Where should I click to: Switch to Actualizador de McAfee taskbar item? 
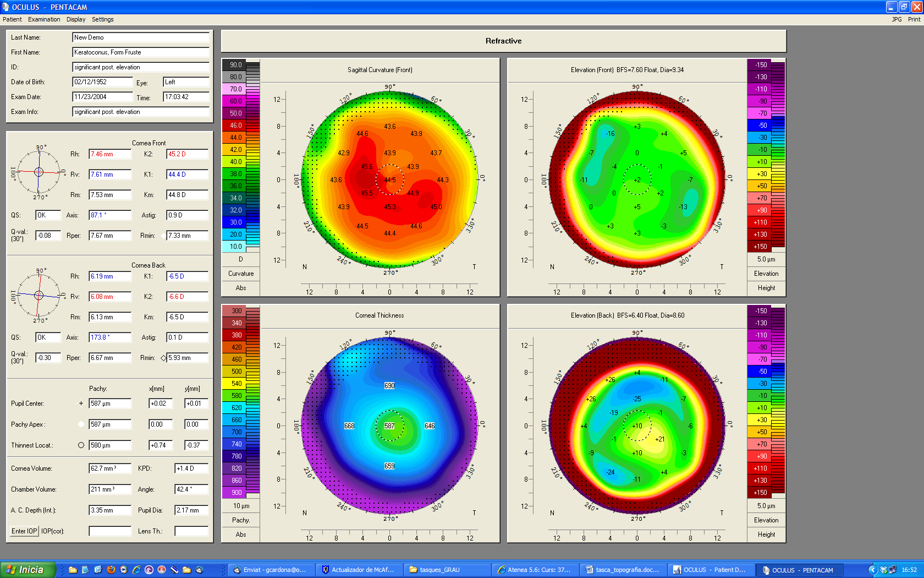click(x=359, y=570)
